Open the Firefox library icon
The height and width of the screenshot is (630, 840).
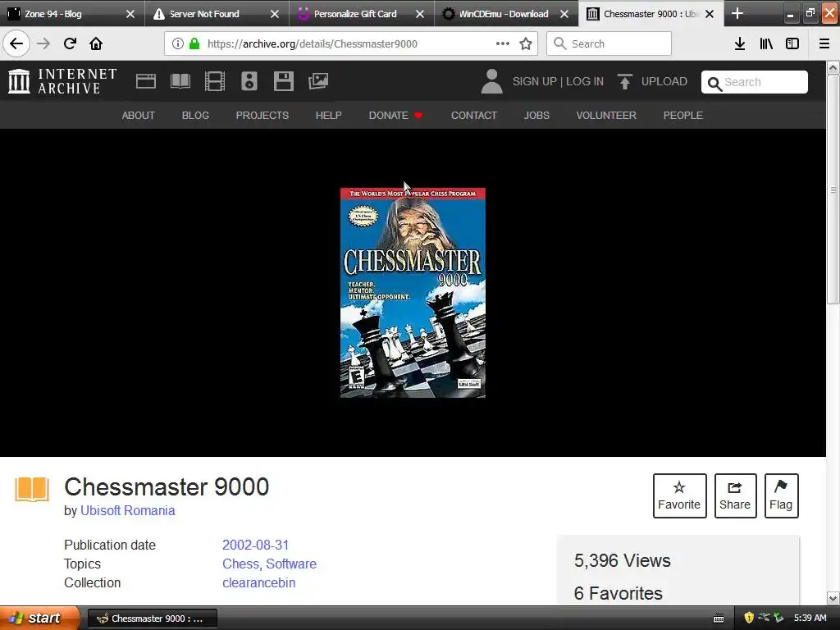pyautogui.click(x=766, y=43)
